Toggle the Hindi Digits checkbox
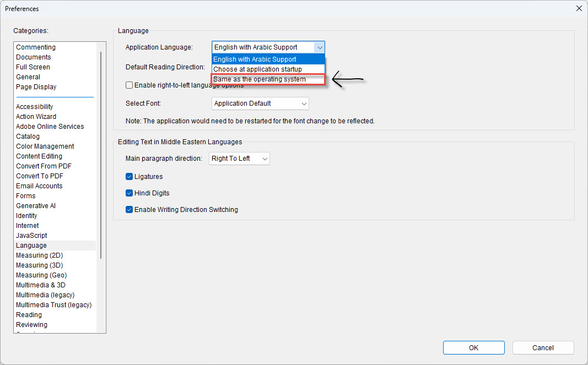The width and height of the screenshot is (588, 365). click(129, 193)
